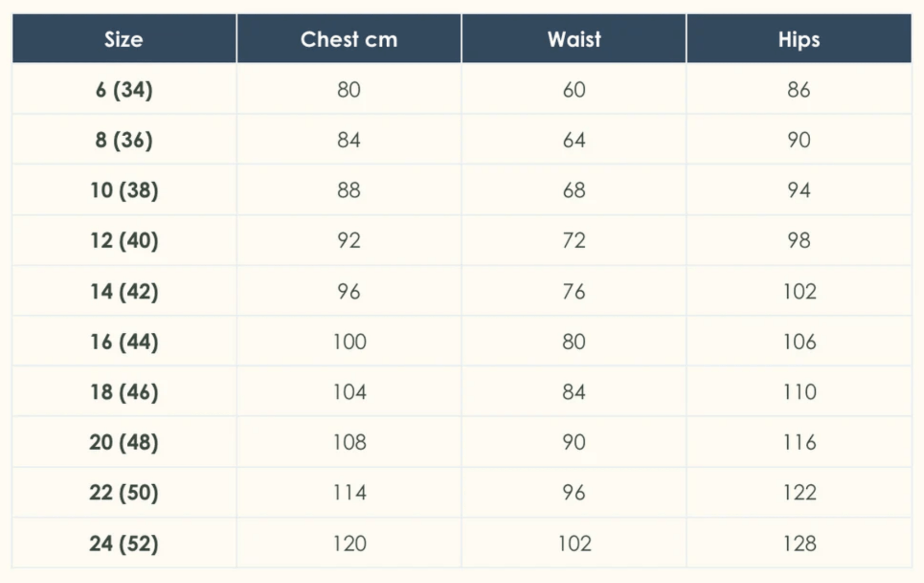This screenshot has height=583, width=924.
Task: Select chest value 100 for size 16
Action: tap(349, 341)
